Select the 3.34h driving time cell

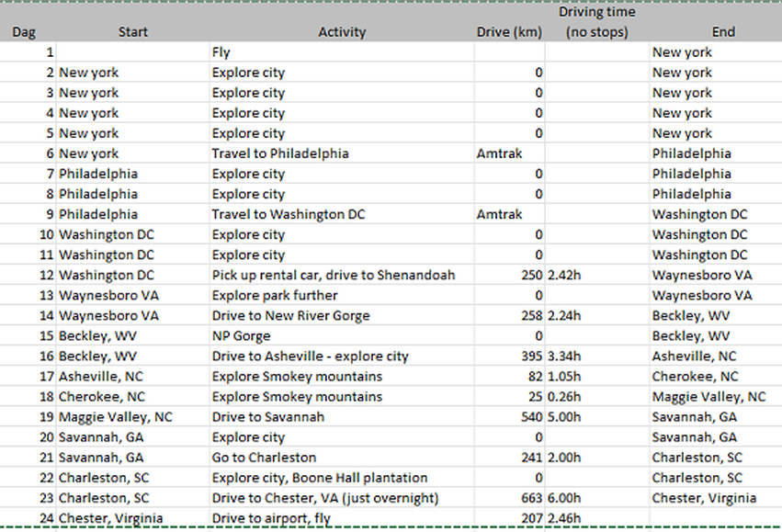[x=597, y=356]
